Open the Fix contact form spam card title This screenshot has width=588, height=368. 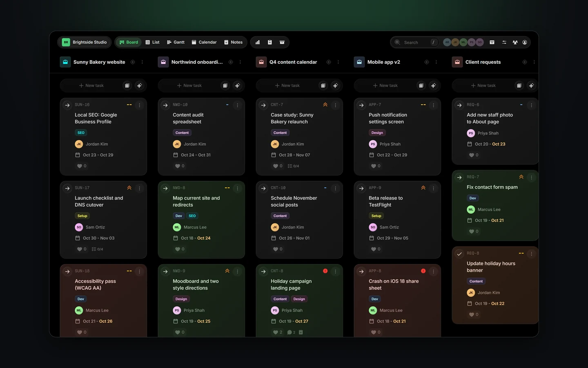(492, 187)
